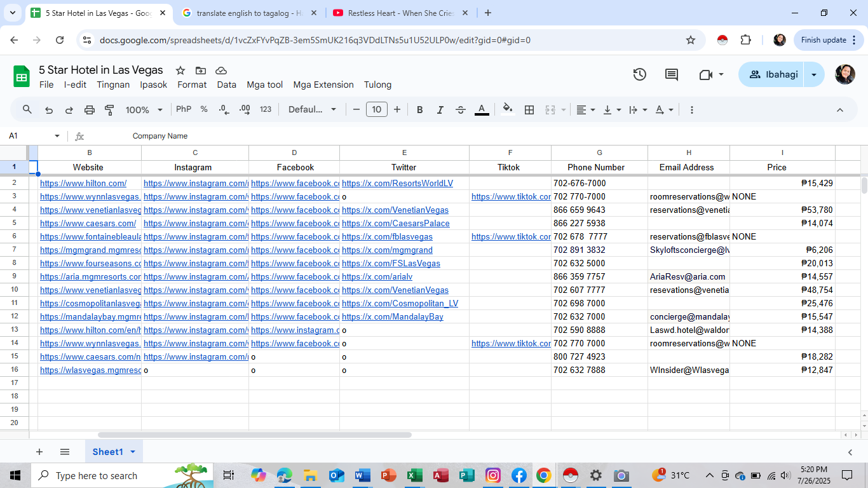Open the https://x.com/ResortsWorldLV link

click(398, 184)
